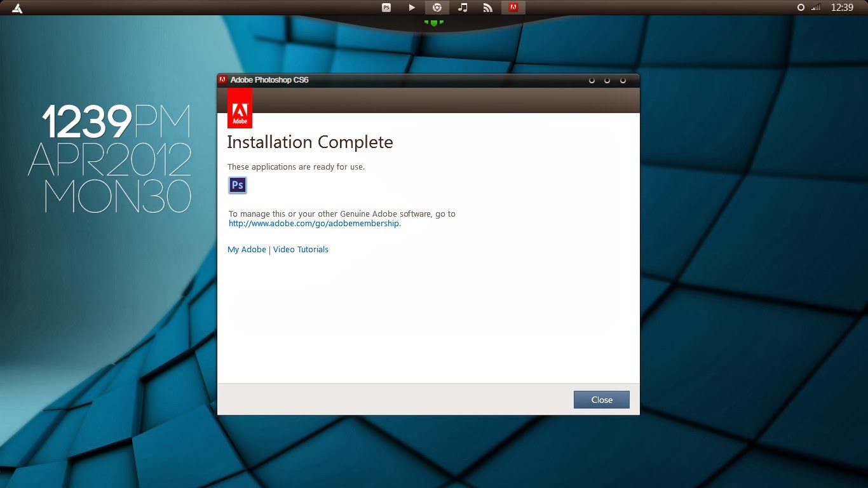Image resolution: width=868 pixels, height=488 pixels.
Task: Open the My Adobe link
Action: pos(247,250)
